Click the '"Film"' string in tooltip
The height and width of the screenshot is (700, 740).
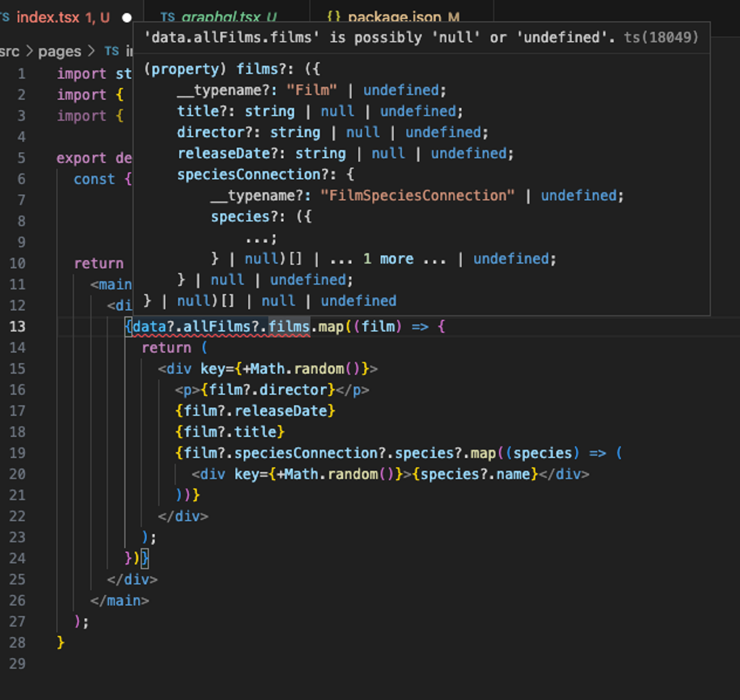tap(312, 90)
